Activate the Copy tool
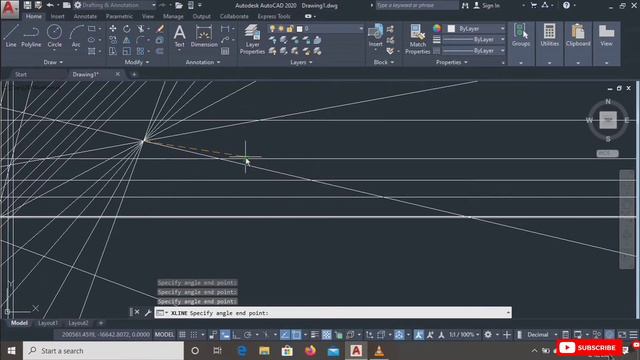Viewport: 640px width, 360px height. (x=113, y=40)
